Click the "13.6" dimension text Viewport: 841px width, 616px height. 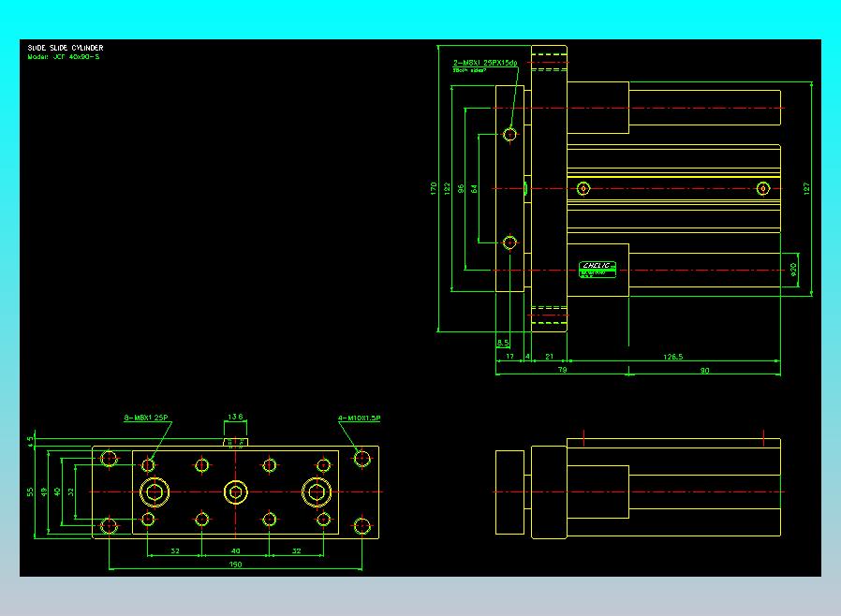coord(235,417)
